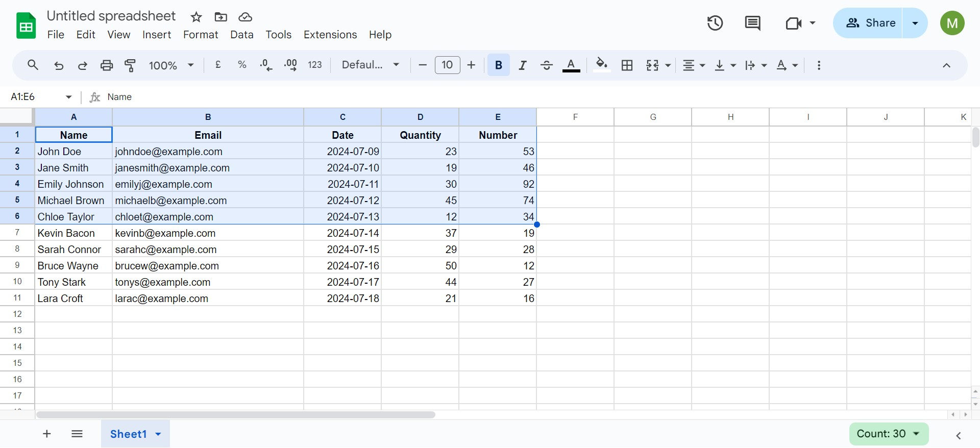Open the Google account avatar M
Screen dimensions: 980x448
(952, 23)
